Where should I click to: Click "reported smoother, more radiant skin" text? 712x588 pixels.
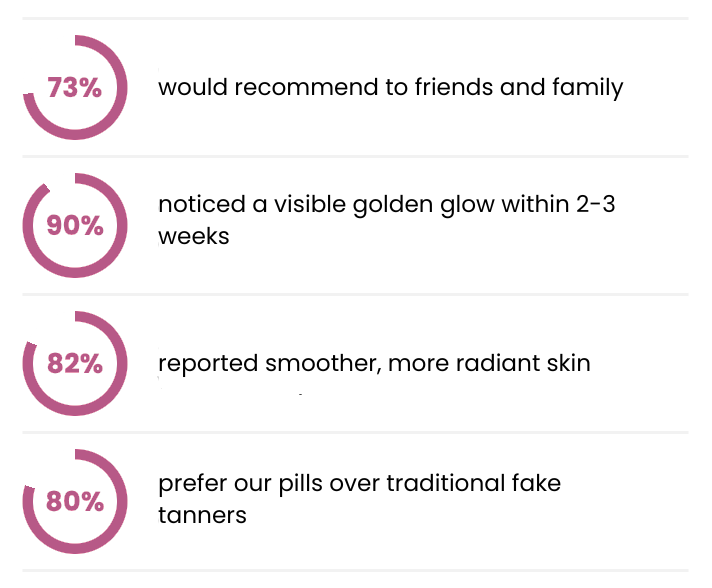(x=374, y=362)
